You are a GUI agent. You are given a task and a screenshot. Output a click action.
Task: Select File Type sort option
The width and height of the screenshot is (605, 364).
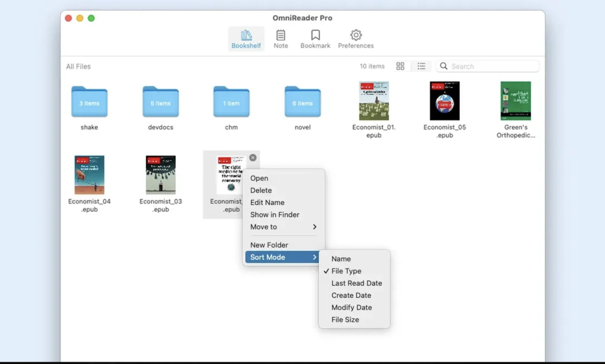coord(346,271)
